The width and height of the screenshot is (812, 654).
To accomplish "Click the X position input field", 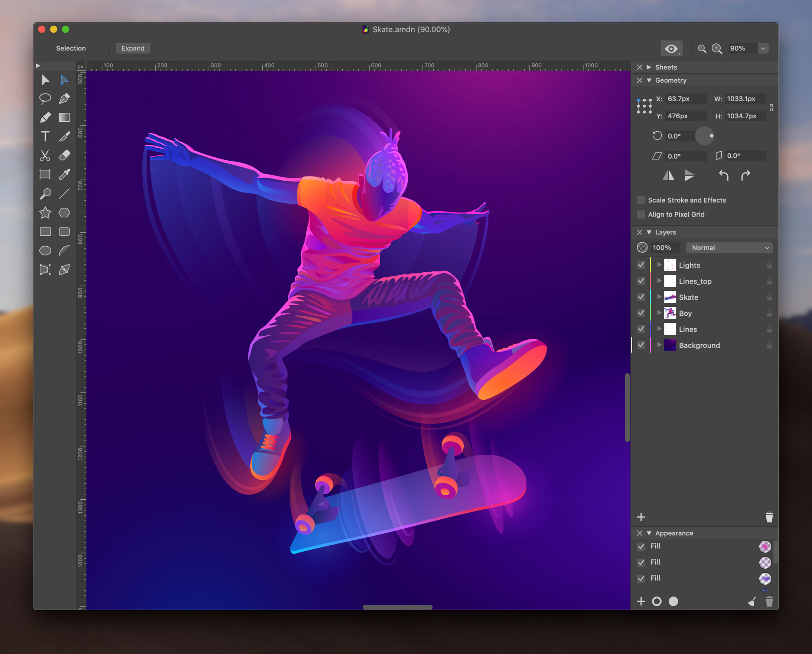I will [x=685, y=99].
